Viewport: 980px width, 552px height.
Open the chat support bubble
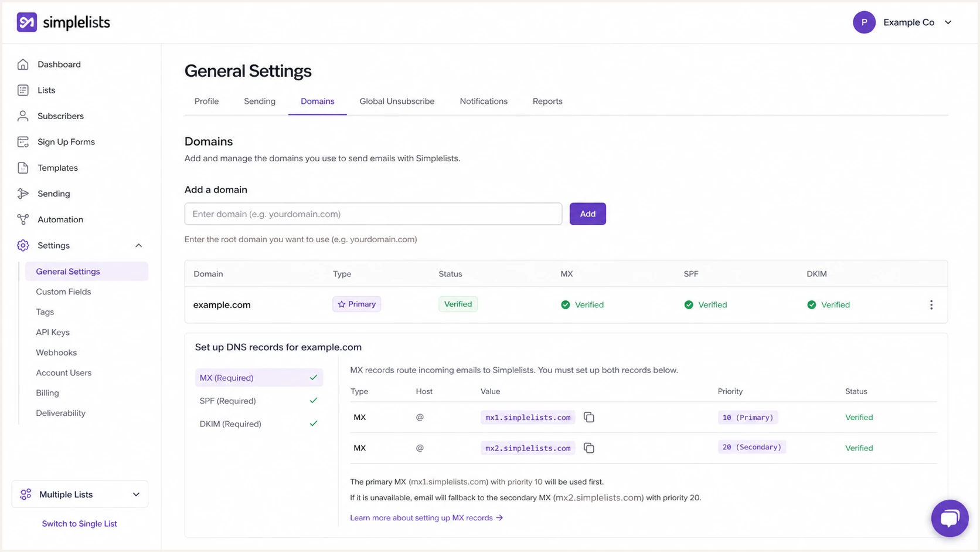tap(950, 518)
